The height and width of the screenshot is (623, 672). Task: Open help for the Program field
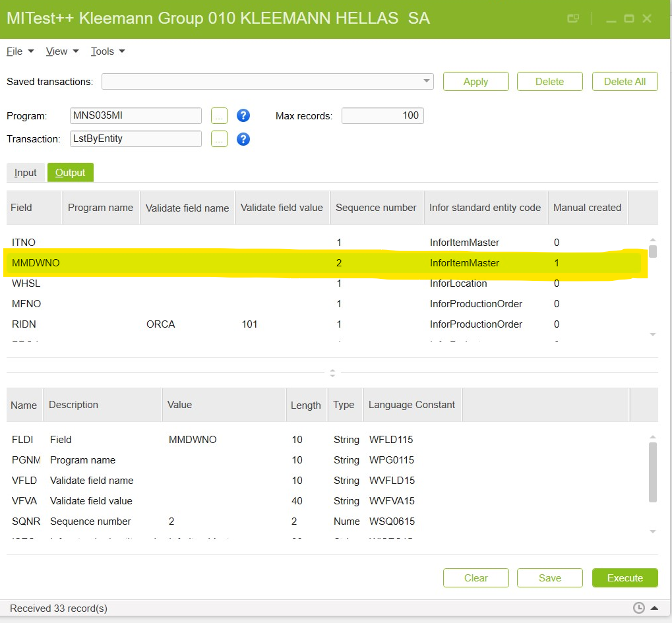(243, 115)
